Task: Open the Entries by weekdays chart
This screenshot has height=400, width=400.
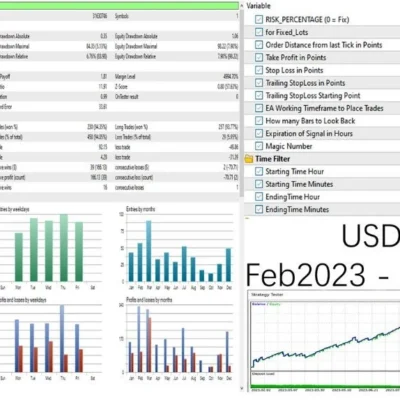Action: [50, 248]
